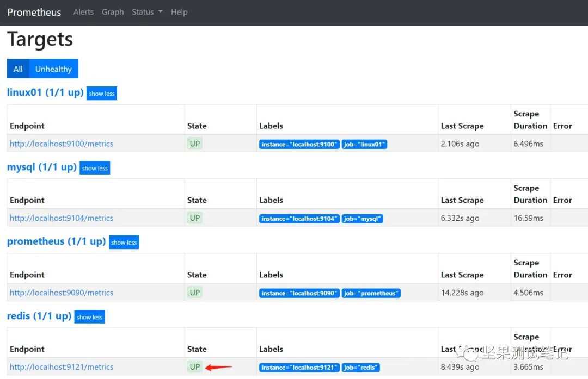Collapse mysql section with show less

pyautogui.click(x=95, y=168)
